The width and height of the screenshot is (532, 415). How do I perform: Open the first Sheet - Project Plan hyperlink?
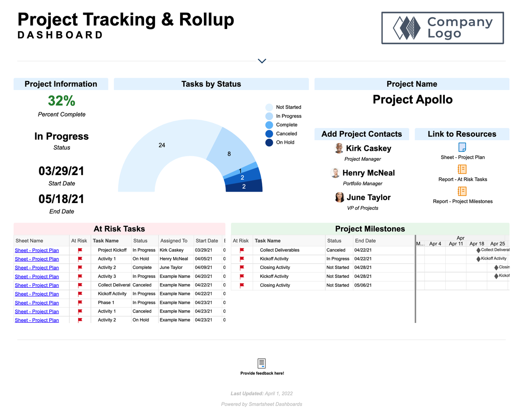(x=36, y=250)
